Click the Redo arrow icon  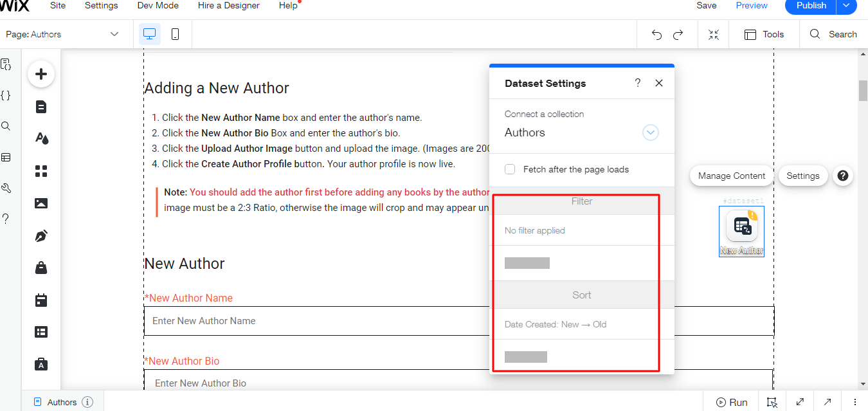tap(678, 35)
